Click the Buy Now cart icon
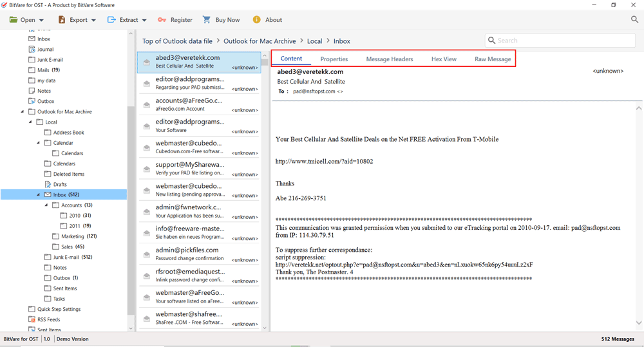Image resolution: width=644 pixels, height=347 pixels. pos(207,20)
